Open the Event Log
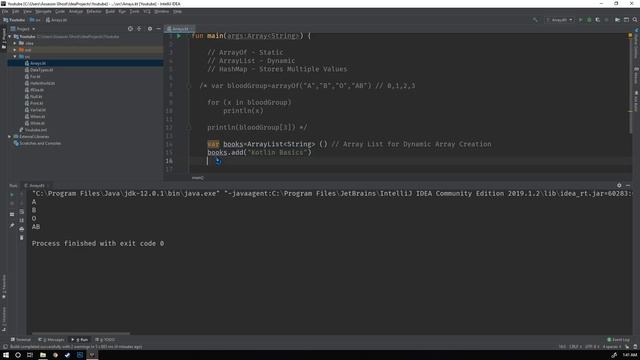640x360 pixels. point(618,340)
